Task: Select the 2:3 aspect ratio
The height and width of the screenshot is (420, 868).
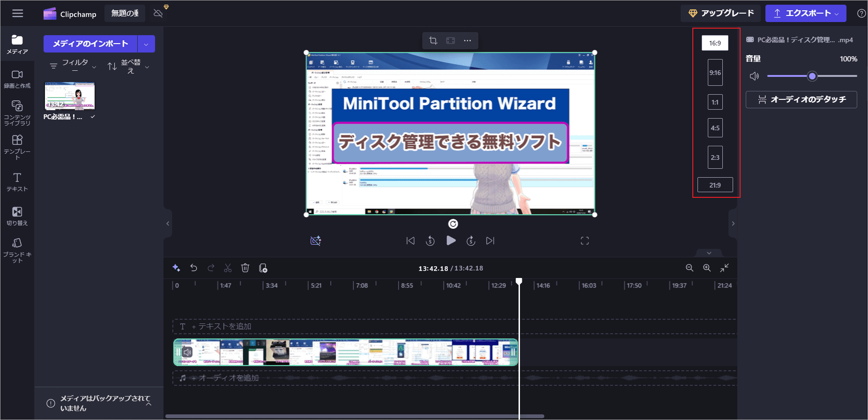Action: (x=715, y=157)
